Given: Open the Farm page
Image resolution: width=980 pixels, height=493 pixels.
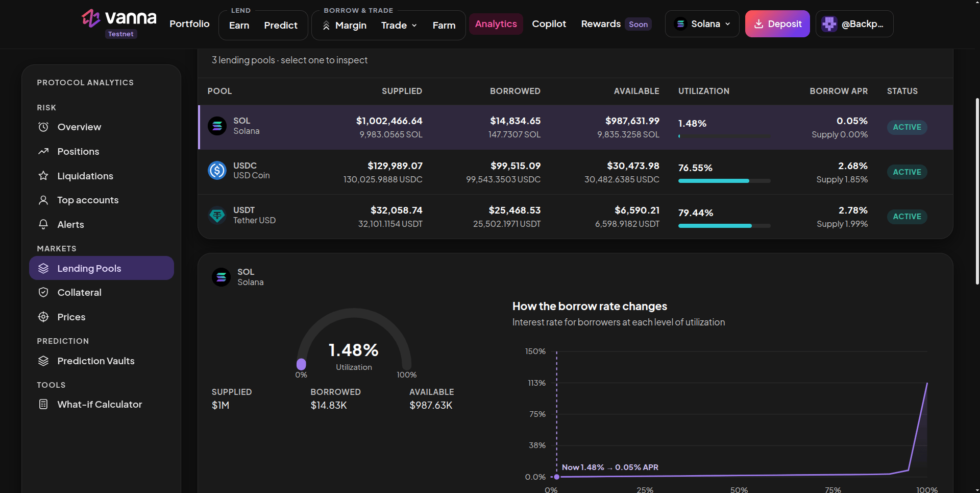Looking at the screenshot, I should point(444,25).
